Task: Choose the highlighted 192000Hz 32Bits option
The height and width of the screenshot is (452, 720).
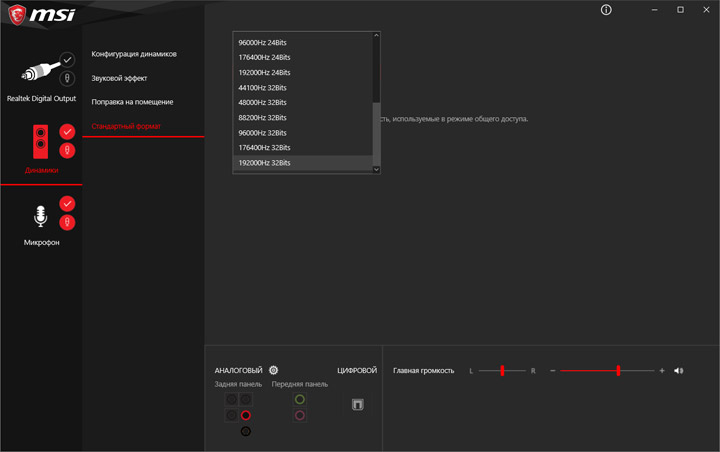Action: click(x=303, y=163)
